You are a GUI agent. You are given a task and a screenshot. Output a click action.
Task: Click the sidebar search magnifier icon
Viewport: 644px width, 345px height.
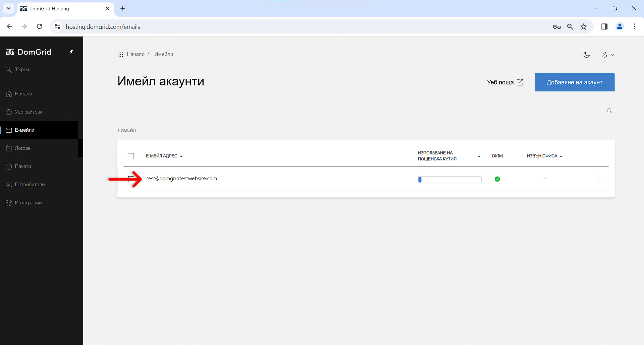(x=9, y=69)
